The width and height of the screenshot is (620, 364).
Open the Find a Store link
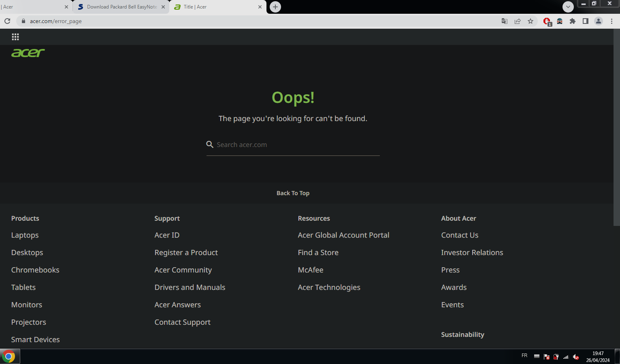click(x=318, y=253)
